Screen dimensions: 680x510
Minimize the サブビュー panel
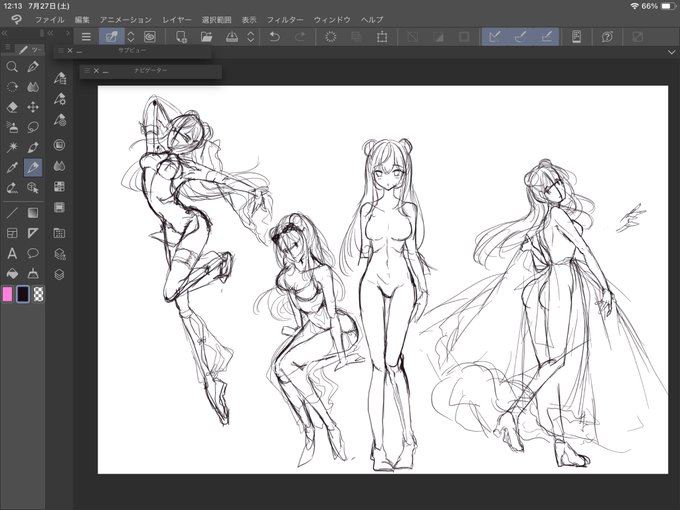click(79, 51)
